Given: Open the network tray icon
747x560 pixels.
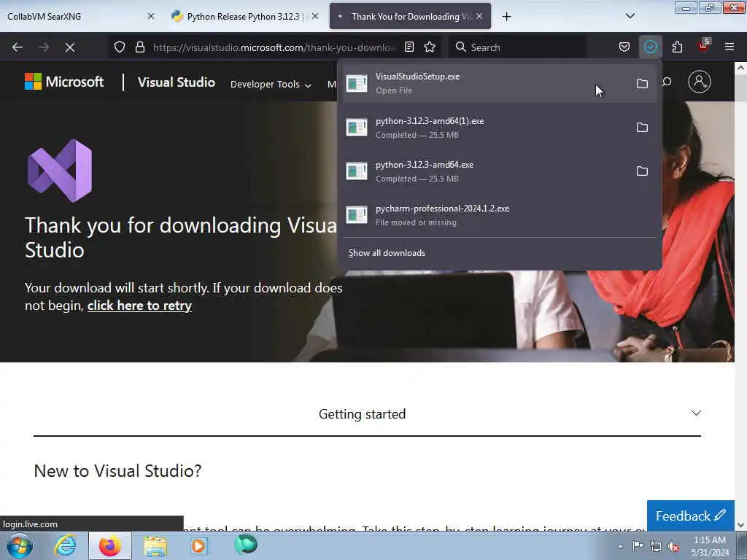Looking at the screenshot, I should point(656,546).
